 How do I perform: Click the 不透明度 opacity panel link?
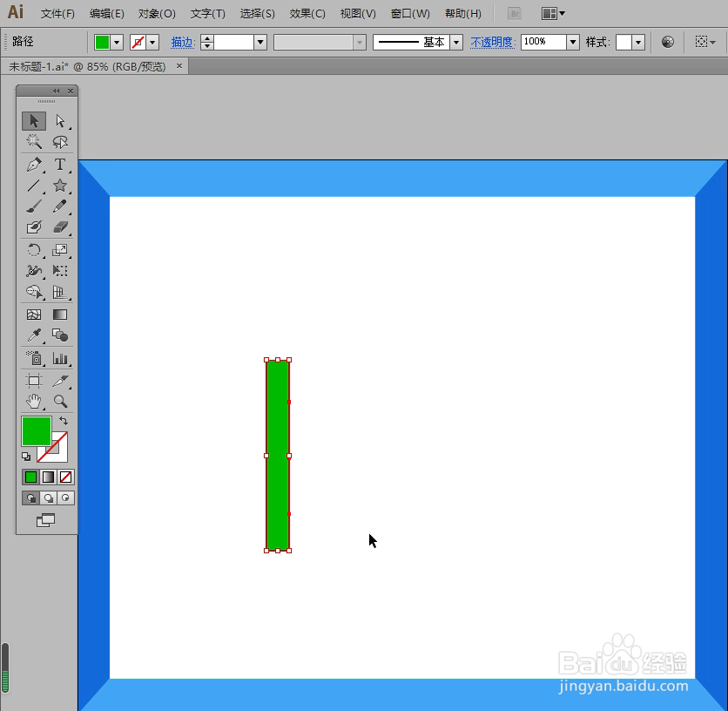492,43
